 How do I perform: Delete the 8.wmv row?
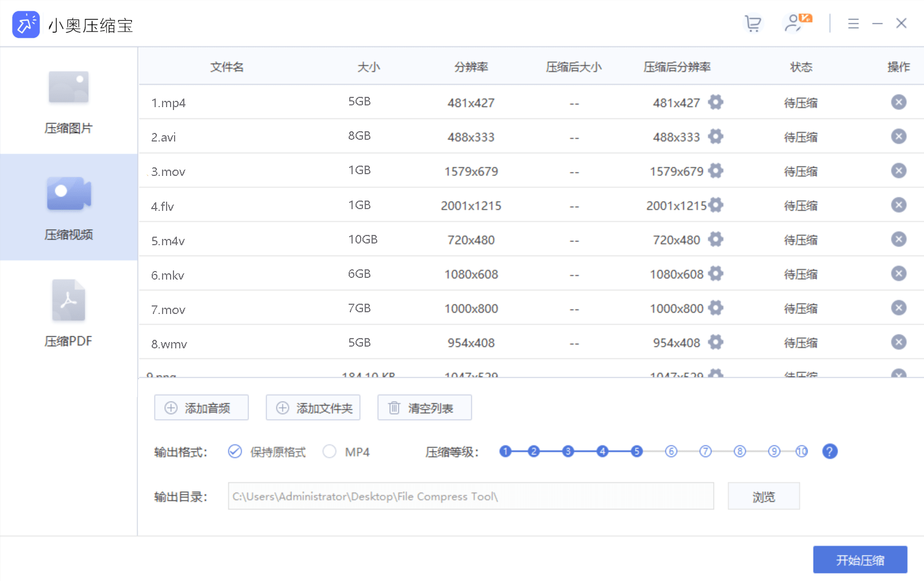pos(898,342)
